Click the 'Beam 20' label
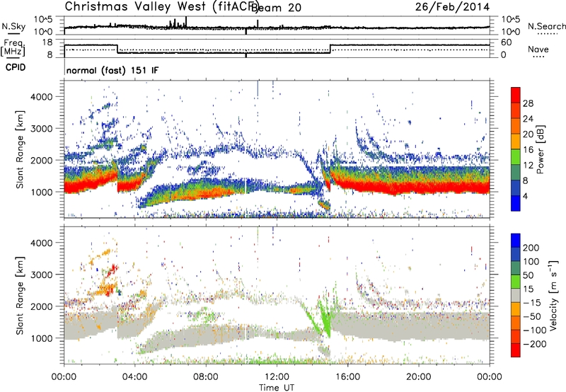Viewport: 566px width, 392px height. click(x=276, y=8)
